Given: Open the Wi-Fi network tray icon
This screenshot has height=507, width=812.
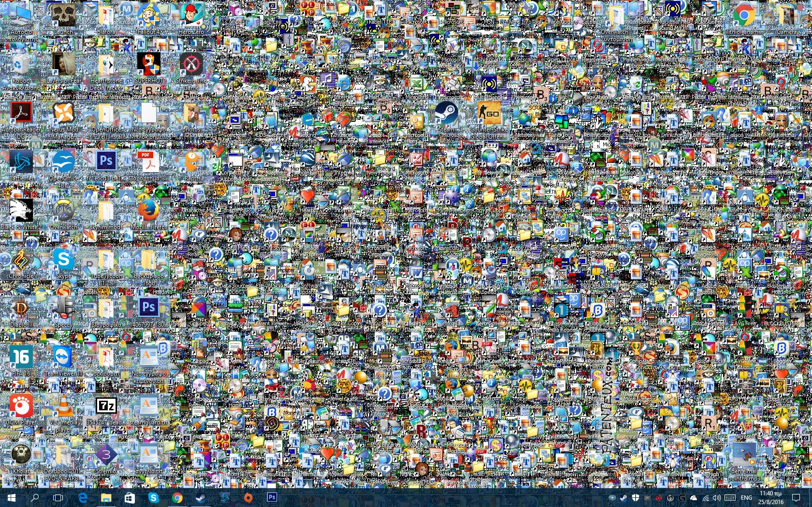Looking at the screenshot, I should [x=705, y=498].
